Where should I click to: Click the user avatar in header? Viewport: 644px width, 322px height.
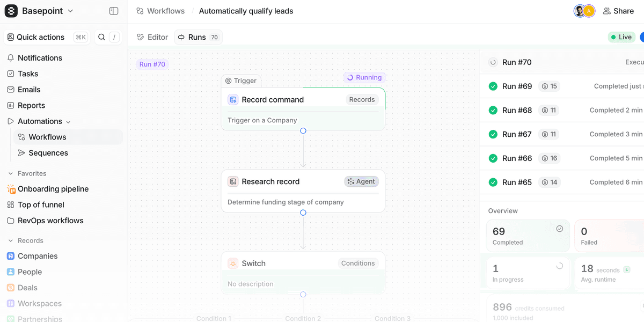click(580, 11)
